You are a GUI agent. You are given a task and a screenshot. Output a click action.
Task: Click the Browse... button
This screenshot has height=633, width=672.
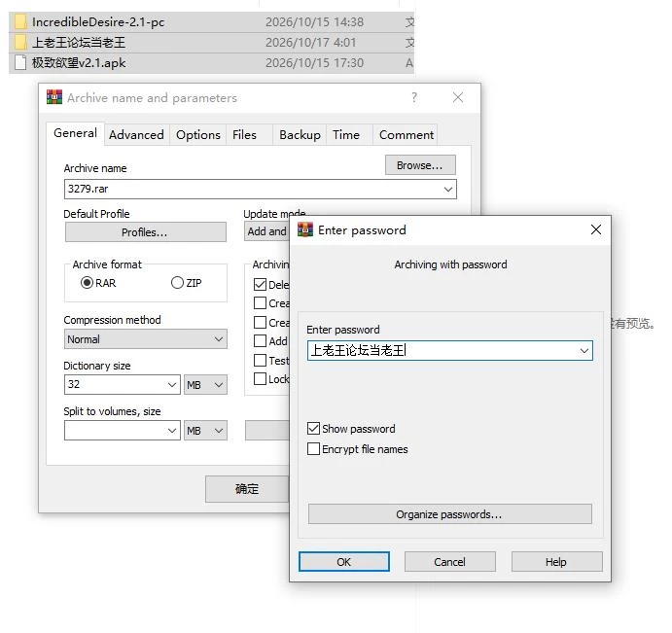pyautogui.click(x=420, y=165)
